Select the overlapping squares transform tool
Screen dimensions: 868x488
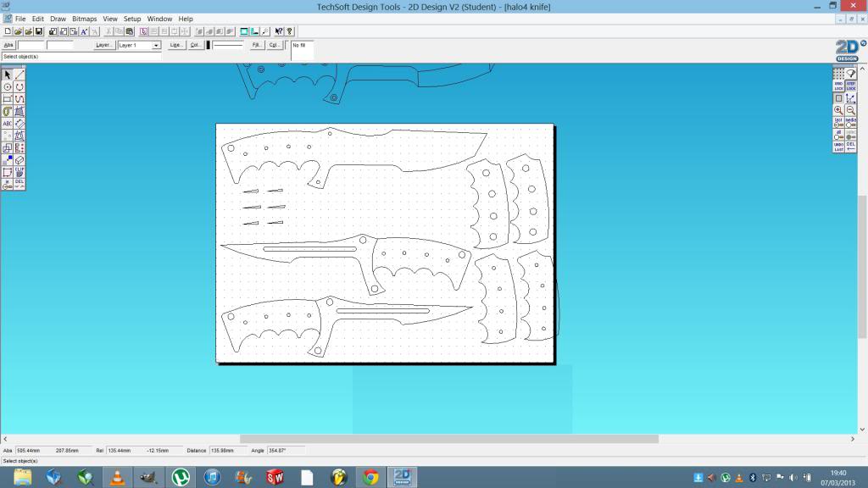(7, 147)
